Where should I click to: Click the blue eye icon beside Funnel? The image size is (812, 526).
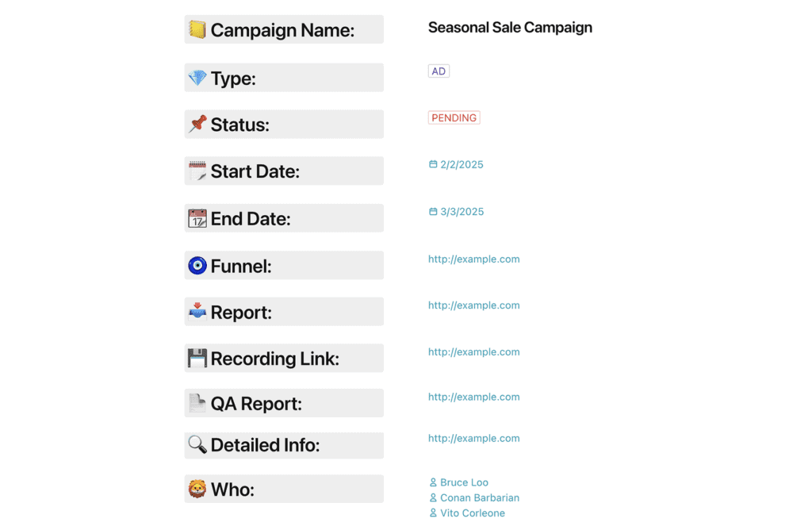click(197, 266)
